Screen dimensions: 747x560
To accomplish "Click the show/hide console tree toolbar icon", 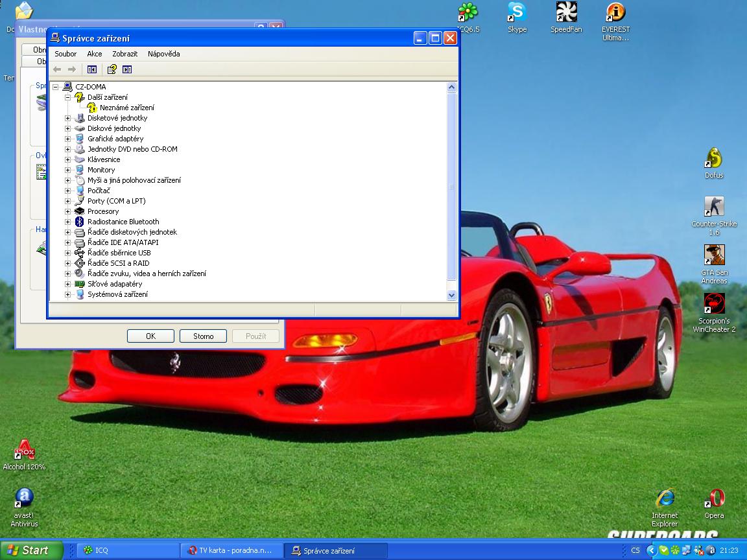I will [92, 69].
